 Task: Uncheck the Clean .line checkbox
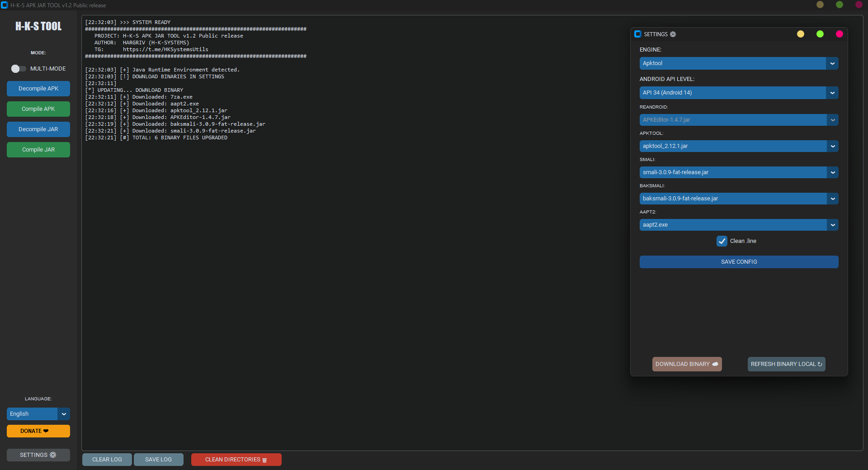pos(722,241)
